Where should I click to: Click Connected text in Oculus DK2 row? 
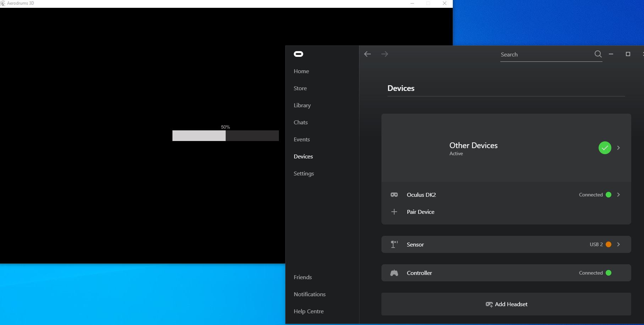click(x=591, y=195)
